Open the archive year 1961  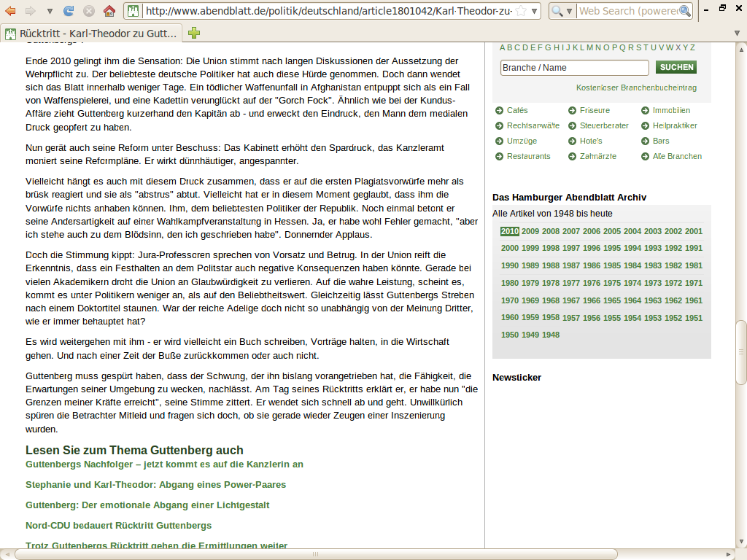694,300
